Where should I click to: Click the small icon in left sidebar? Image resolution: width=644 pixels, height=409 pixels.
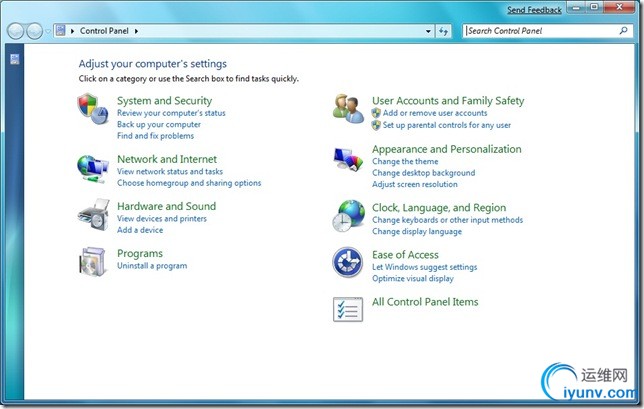click(15, 59)
